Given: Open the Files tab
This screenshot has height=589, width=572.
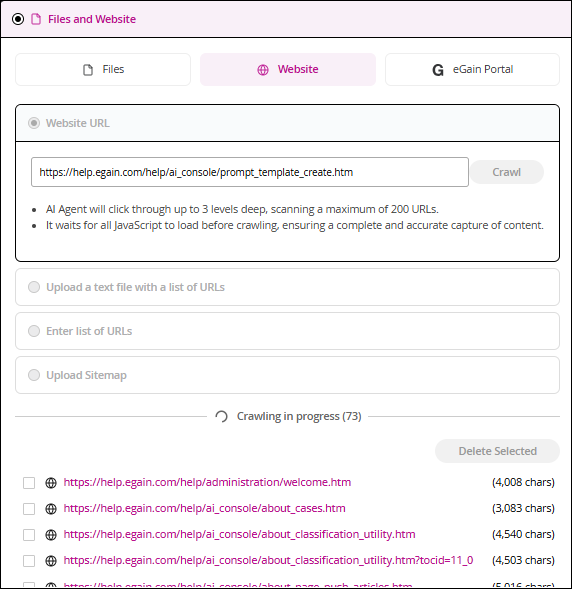Looking at the screenshot, I should click(103, 69).
